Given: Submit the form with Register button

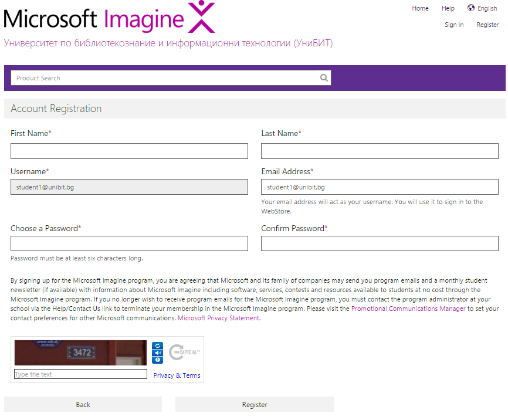Looking at the screenshot, I should tap(255, 404).
